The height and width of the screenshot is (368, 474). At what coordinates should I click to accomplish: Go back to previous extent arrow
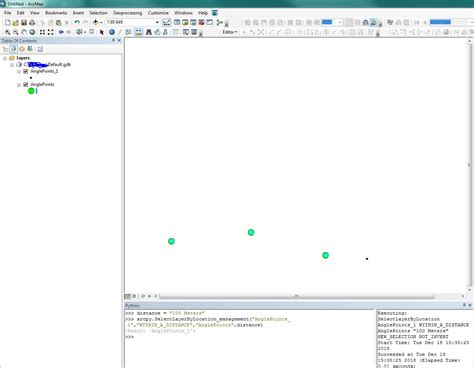point(61,32)
